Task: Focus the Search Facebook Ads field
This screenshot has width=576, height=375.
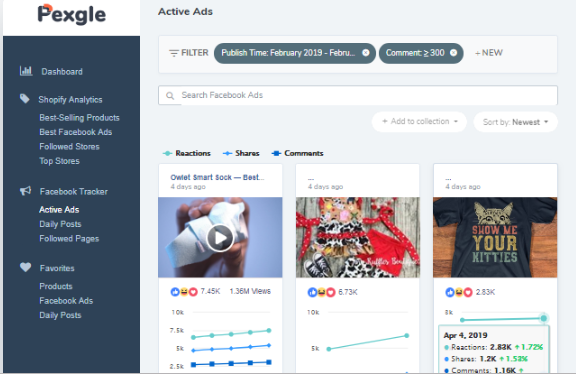Action: tap(358, 95)
